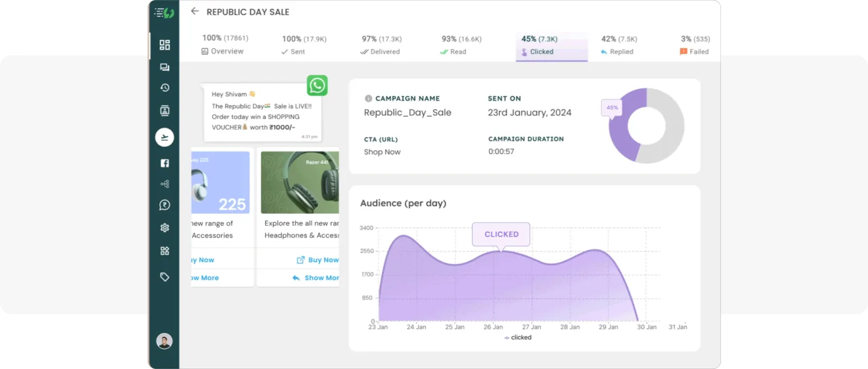Click Show More on the accessories card
Screen dimensions: 868x369
tap(205, 277)
